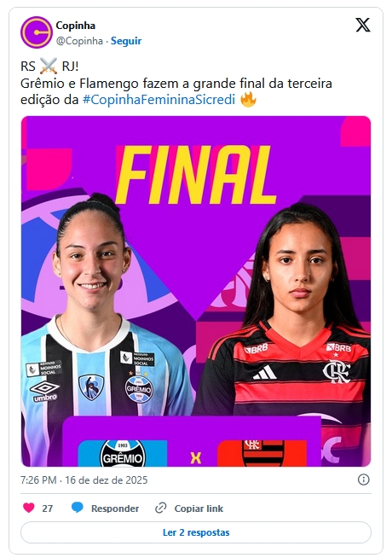This screenshot has height=558, width=392.
Task: Click the Flamengo crest in match banner
Action: coord(263,453)
